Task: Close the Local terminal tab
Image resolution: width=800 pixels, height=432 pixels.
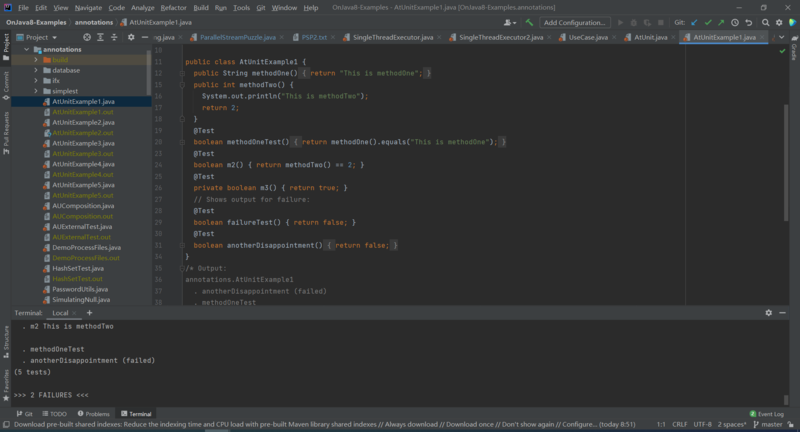Action: point(74,313)
